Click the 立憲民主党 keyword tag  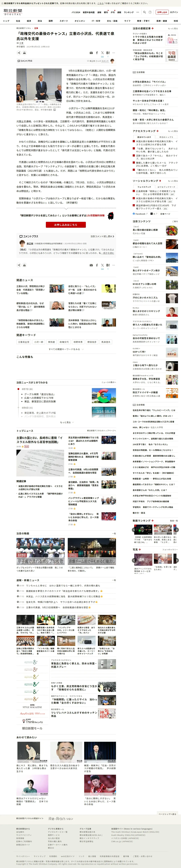coord(24,342)
